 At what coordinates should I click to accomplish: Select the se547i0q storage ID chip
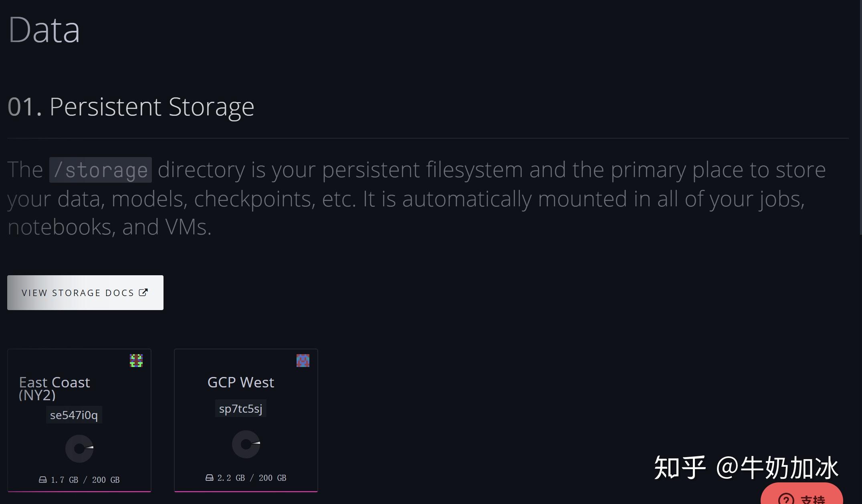click(74, 414)
